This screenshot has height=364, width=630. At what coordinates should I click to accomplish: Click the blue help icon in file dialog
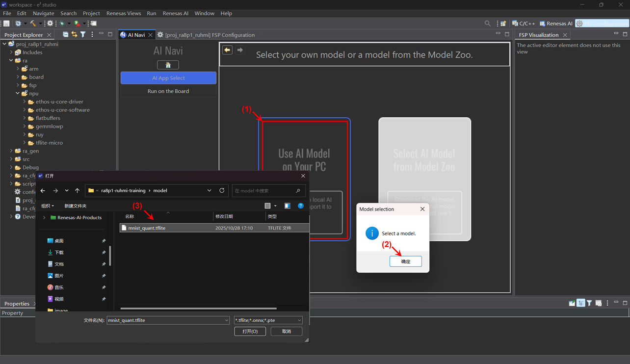(x=301, y=206)
